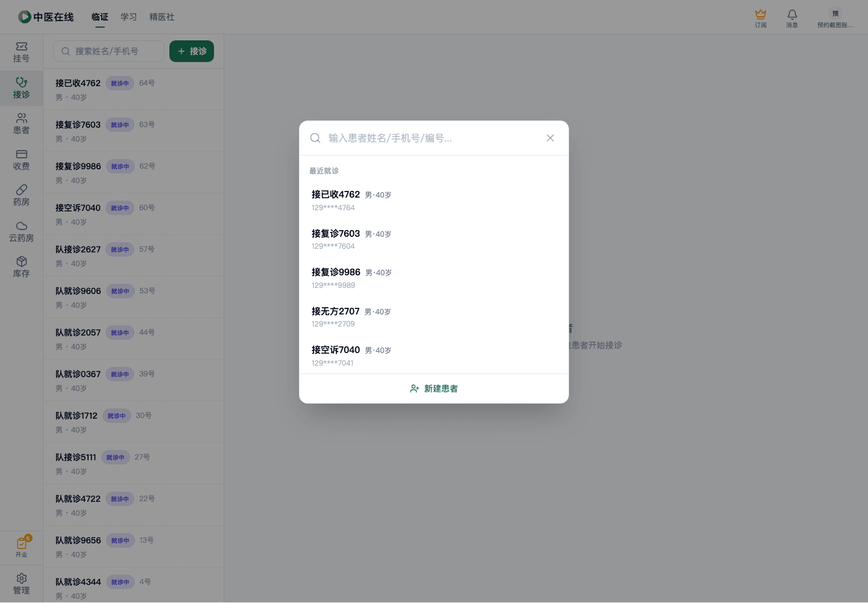Click phone number 129****2709 in dialog
Screen dimensions: 868x603
333,324
